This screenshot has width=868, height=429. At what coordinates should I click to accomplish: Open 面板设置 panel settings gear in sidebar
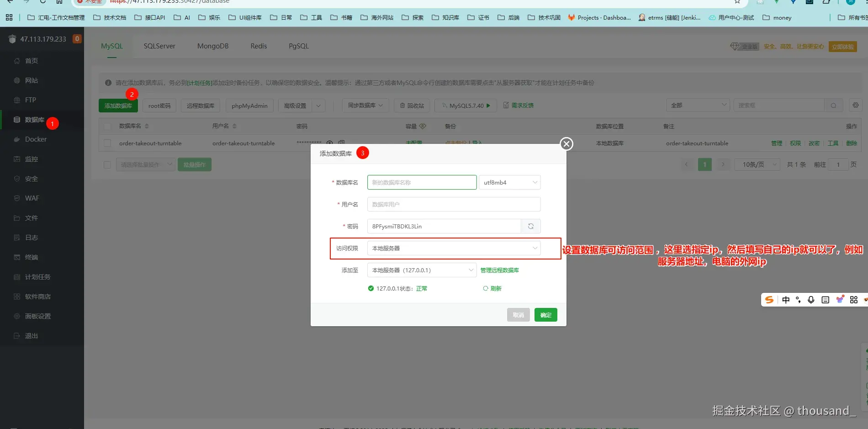point(17,316)
